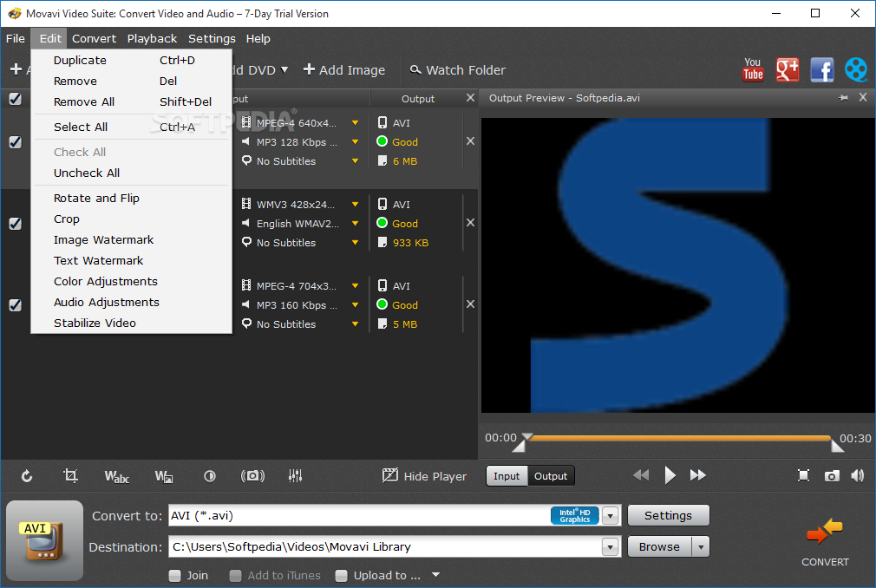
Task: Enable the Upload to checkbox
Action: [342, 575]
